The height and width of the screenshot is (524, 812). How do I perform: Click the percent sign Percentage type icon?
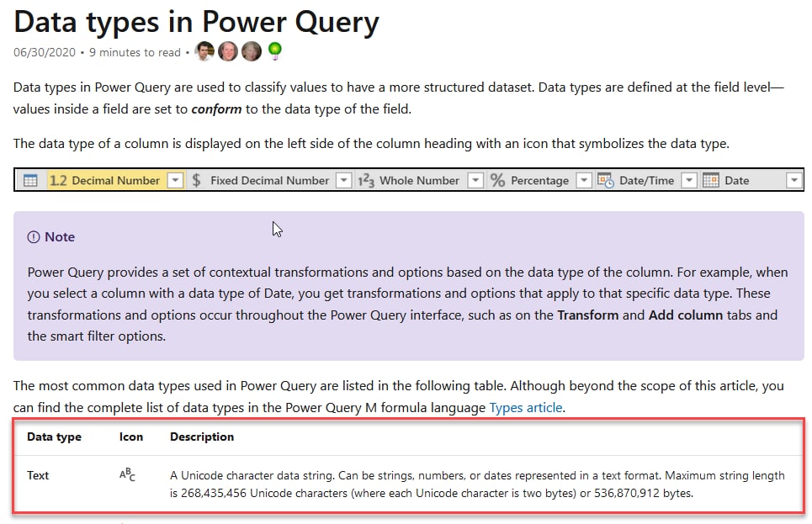pos(497,180)
